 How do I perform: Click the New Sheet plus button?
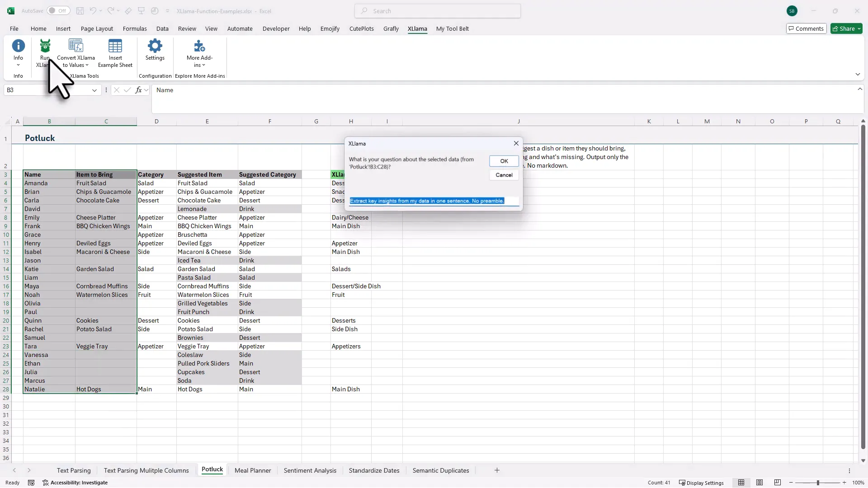497,470
